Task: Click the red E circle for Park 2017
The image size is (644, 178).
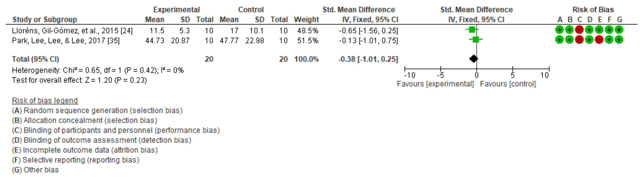Action: (599, 40)
